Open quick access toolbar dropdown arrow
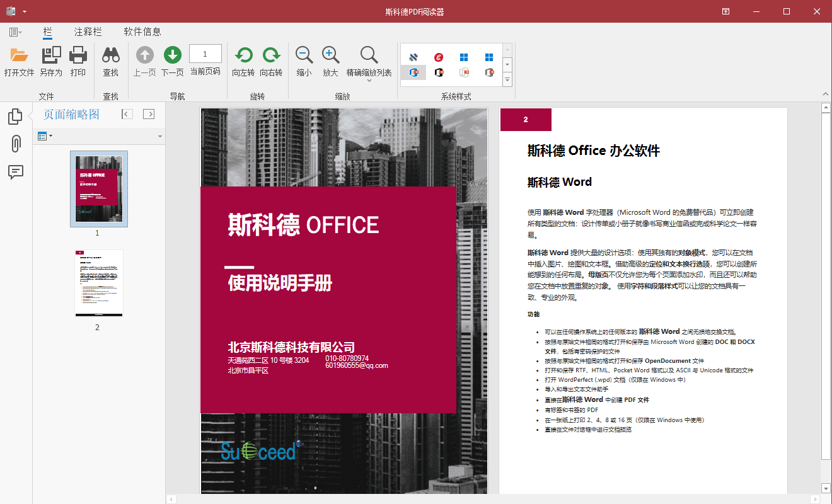 click(x=25, y=12)
